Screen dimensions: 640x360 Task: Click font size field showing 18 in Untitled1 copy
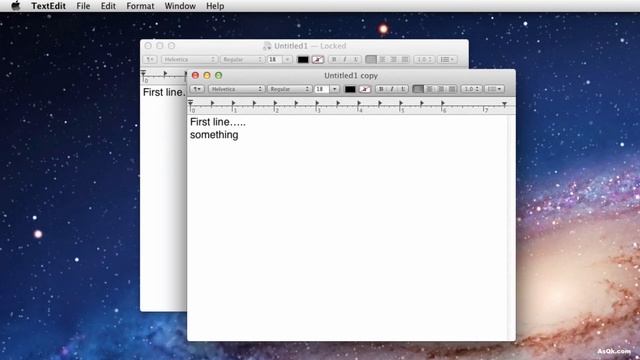321,89
